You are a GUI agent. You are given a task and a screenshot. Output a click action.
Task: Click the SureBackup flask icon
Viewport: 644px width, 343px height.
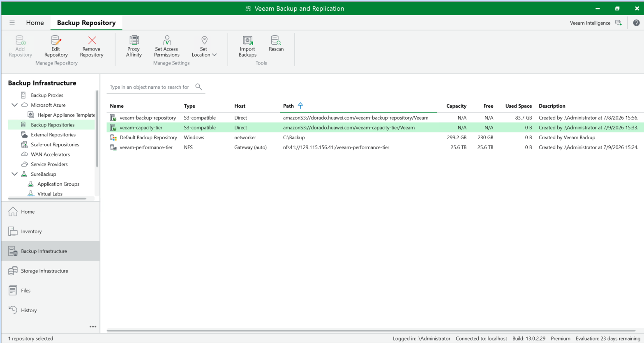point(24,174)
